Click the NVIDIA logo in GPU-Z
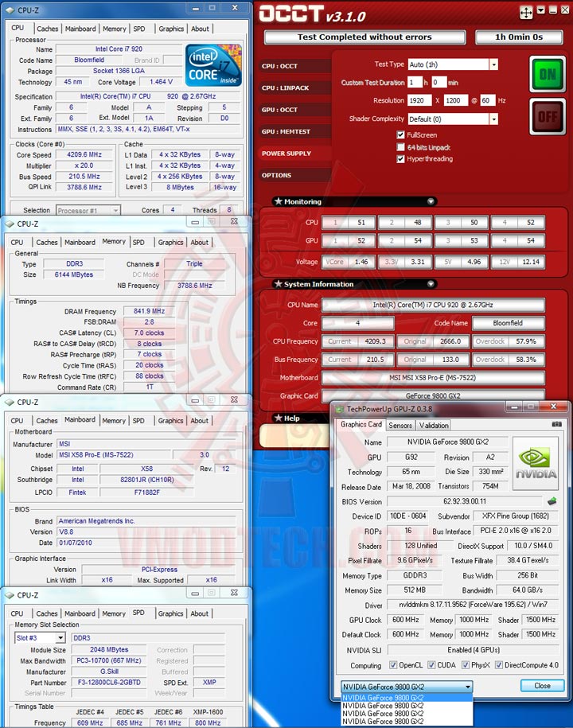This screenshot has width=573, height=728. (536, 463)
